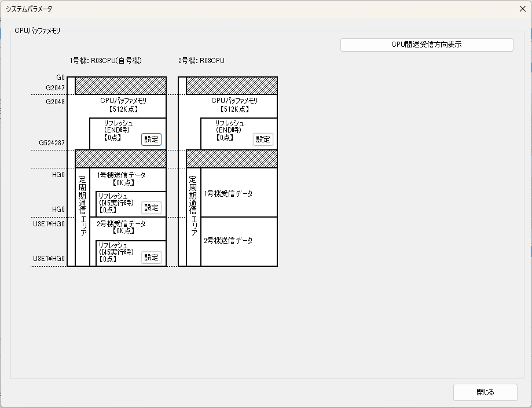The height and width of the screenshot is (408, 532).
Task: Select Unit 1 CPUバッファメモリ 512K block
Action: click(123, 105)
